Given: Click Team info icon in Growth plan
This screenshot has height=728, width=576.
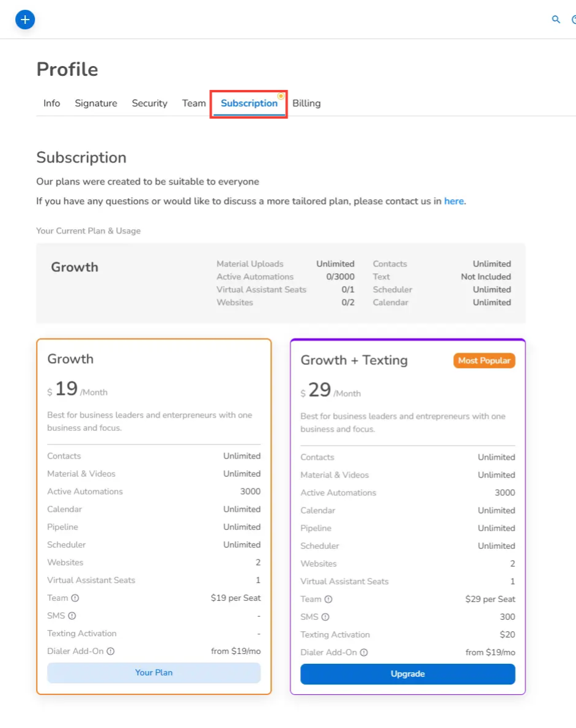Looking at the screenshot, I should [x=75, y=598].
